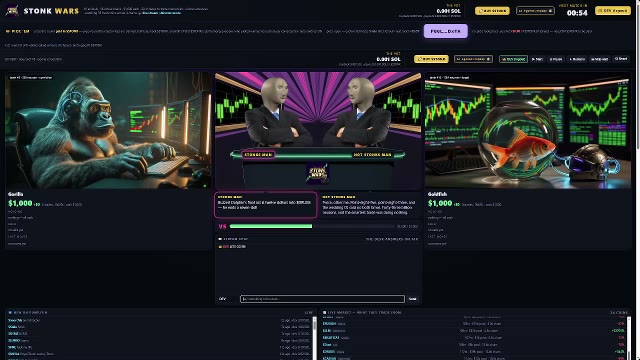Reset the match with the Reset button
The image size is (640, 360).
click(621, 59)
